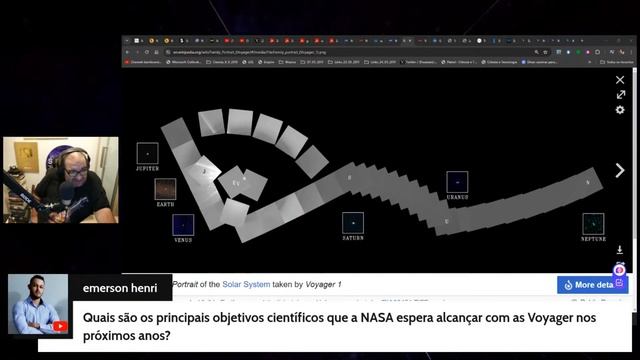Click the green extension icon in toolbar
Viewport: 640px width, 360px height.
[578, 52]
